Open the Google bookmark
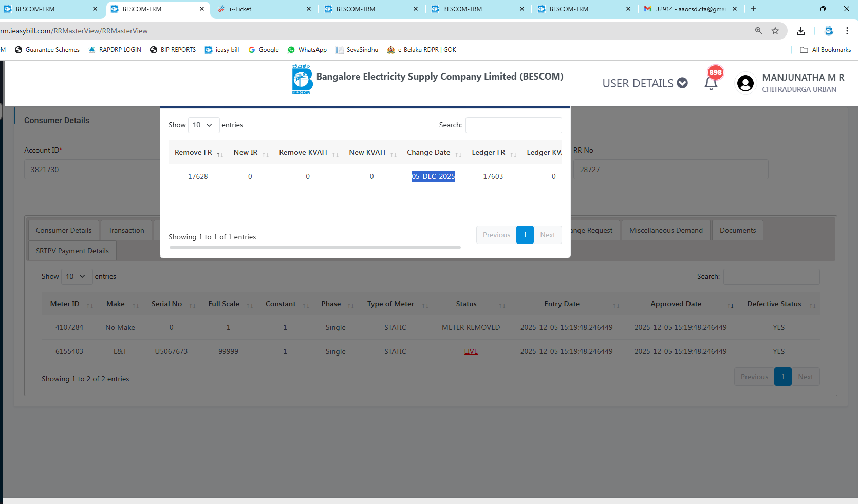The image size is (858, 504). point(264,50)
